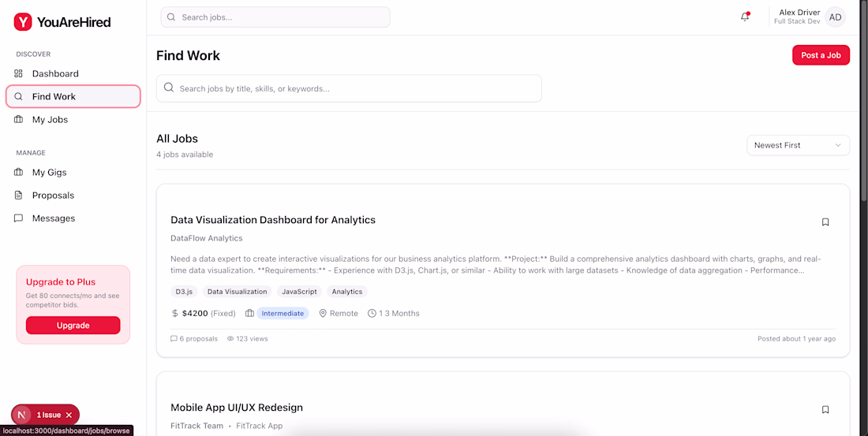Save the Mobile App UI/UX Redesign job
This screenshot has height=436, width=868.
point(825,410)
